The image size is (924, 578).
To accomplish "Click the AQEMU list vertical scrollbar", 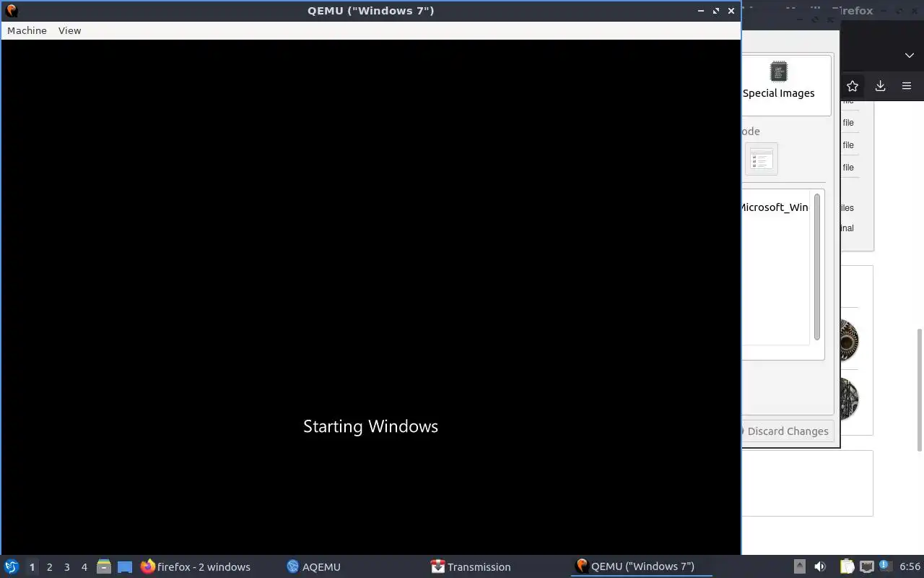I will point(816,267).
